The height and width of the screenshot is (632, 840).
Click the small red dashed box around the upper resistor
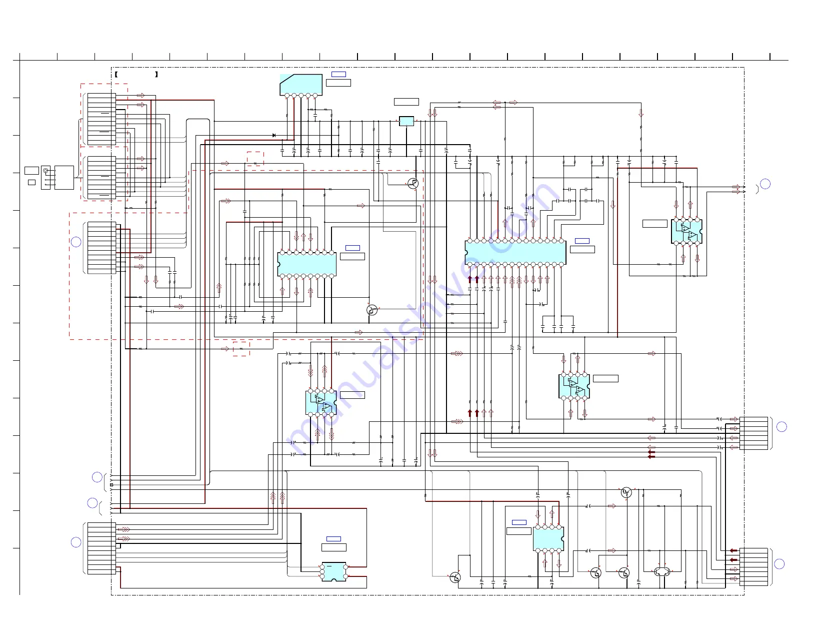coord(255,159)
